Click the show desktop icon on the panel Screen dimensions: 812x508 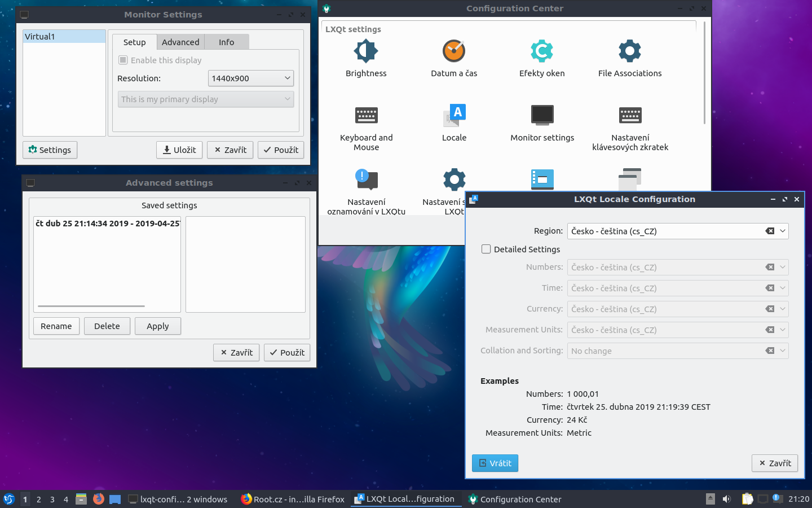point(115,499)
